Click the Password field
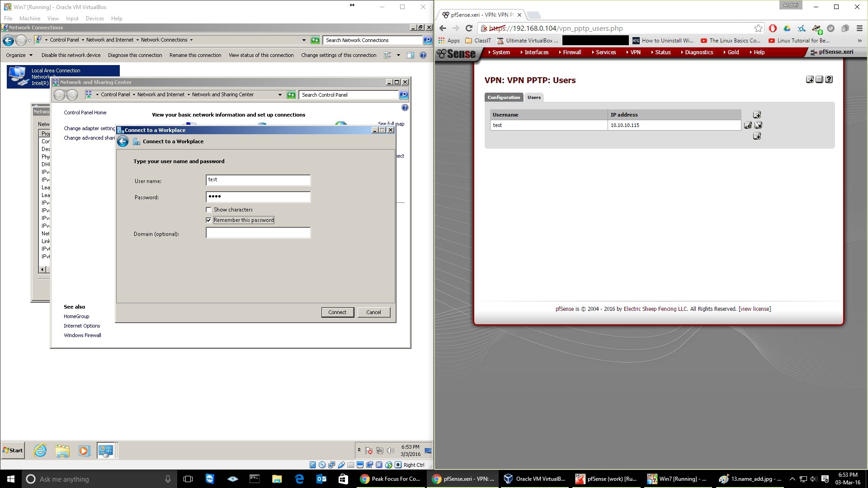Image resolution: width=868 pixels, height=488 pixels. (258, 197)
